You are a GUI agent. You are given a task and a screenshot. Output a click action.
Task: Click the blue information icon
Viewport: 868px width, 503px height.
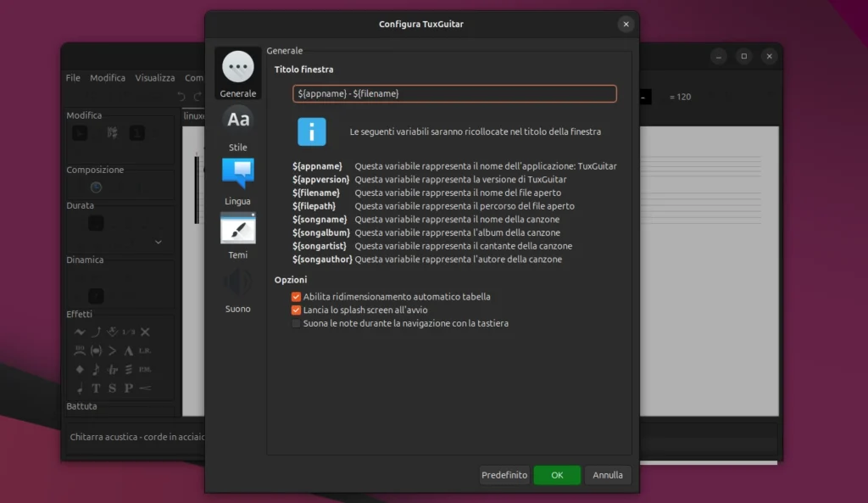(x=311, y=132)
